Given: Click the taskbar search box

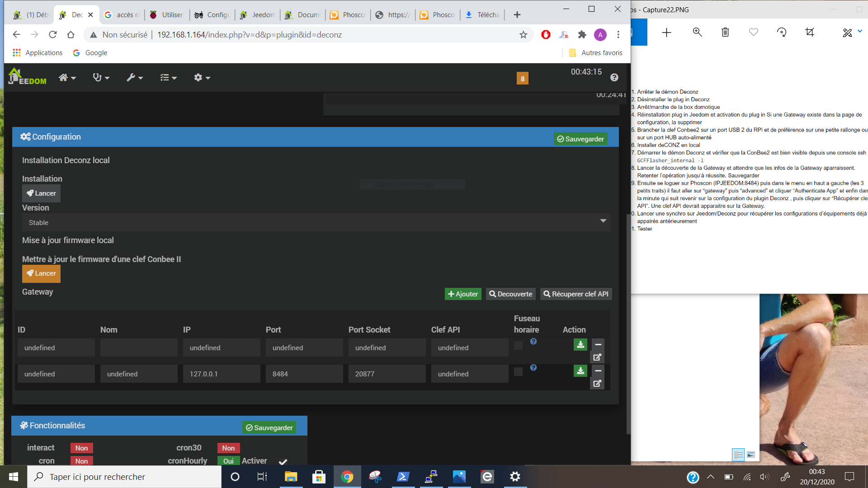Looking at the screenshot, I should point(124,477).
